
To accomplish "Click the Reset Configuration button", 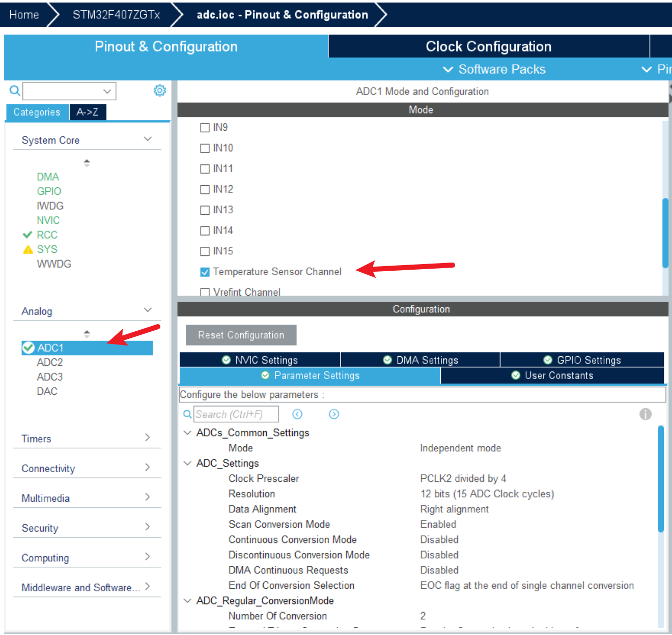I will pos(241,335).
